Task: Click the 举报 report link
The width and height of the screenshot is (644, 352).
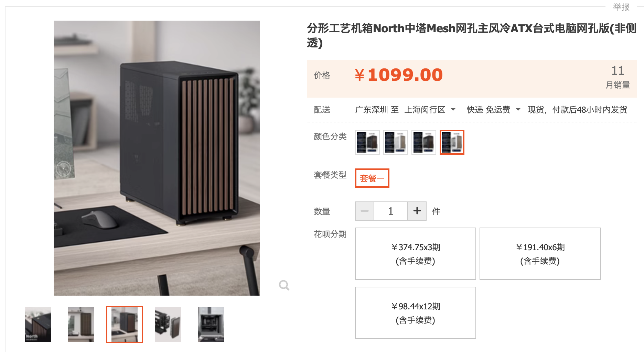Action: pyautogui.click(x=621, y=7)
